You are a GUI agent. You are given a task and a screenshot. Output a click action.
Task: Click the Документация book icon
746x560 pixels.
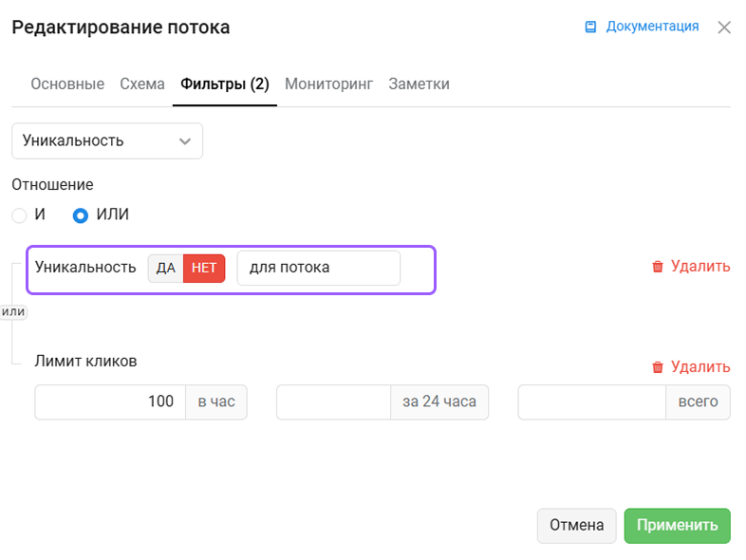(590, 27)
